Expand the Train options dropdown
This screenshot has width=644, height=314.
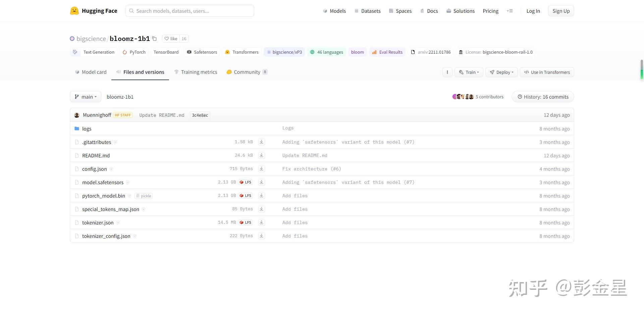click(x=469, y=72)
